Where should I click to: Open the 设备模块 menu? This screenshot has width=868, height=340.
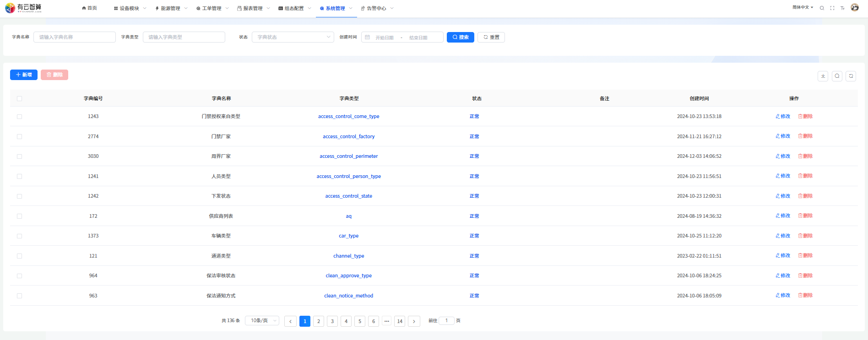pyautogui.click(x=130, y=8)
